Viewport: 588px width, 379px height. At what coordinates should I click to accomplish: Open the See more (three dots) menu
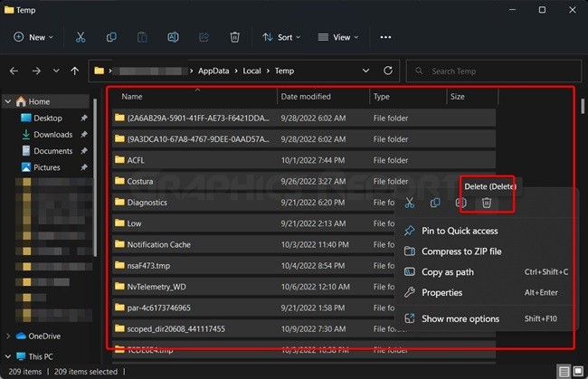pyautogui.click(x=385, y=37)
